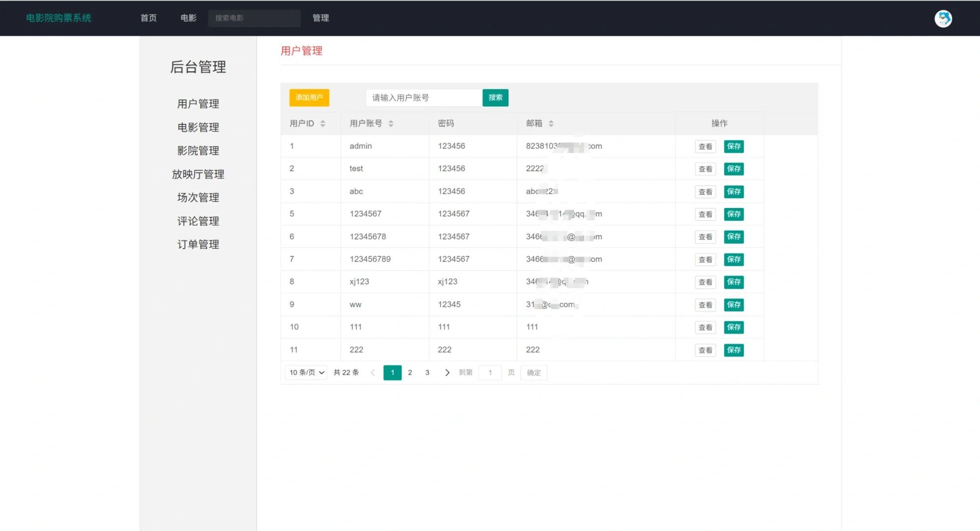Open 电影管理 in the sidebar
The width and height of the screenshot is (980, 531).
(198, 127)
